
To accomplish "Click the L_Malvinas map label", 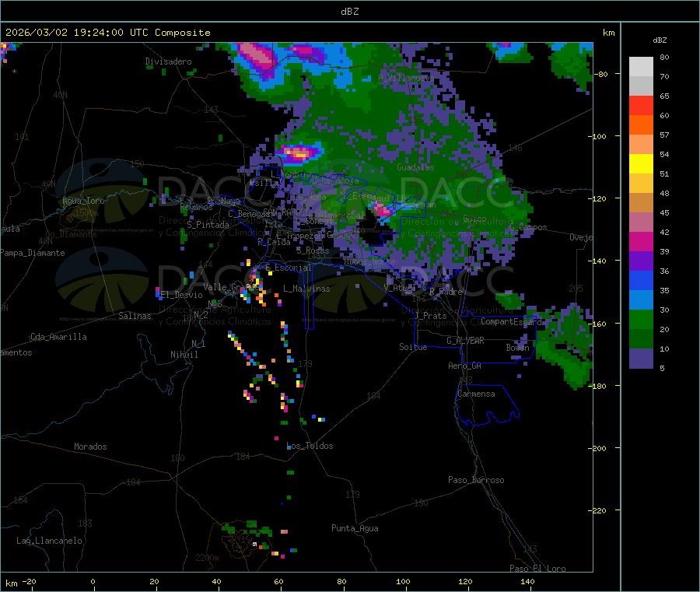I will (306, 289).
